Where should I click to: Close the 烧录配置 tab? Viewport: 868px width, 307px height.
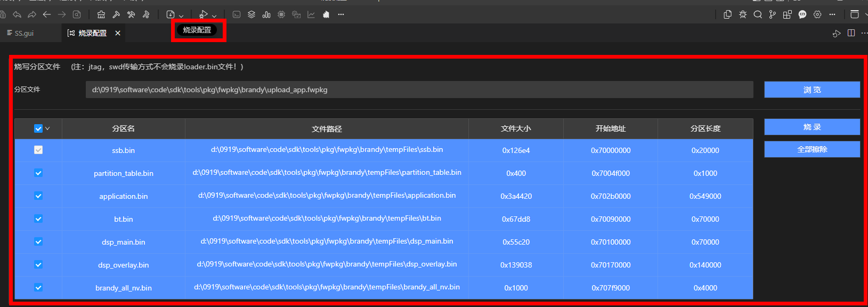click(118, 33)
